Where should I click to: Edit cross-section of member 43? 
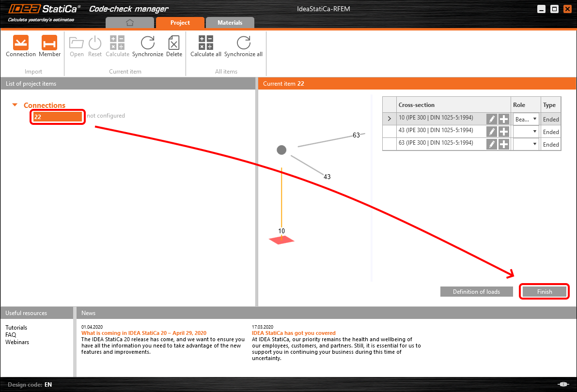tap(492, 132)
